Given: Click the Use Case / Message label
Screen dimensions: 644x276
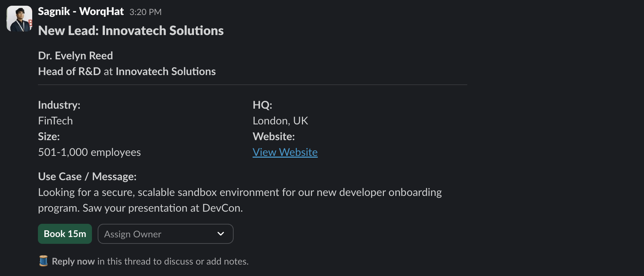Looking at the screenshot, I should tap(87, 177).
